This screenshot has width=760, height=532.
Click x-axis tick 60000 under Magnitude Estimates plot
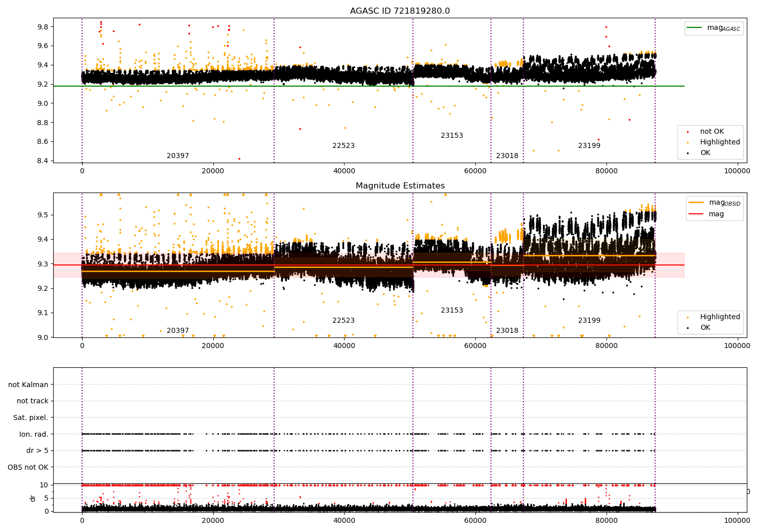point(475,346)
